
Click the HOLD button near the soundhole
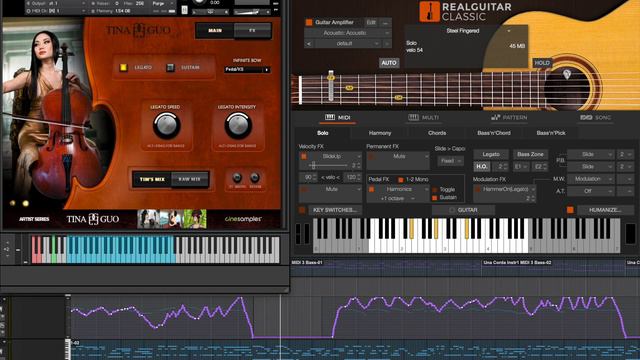tap(542, 63)
